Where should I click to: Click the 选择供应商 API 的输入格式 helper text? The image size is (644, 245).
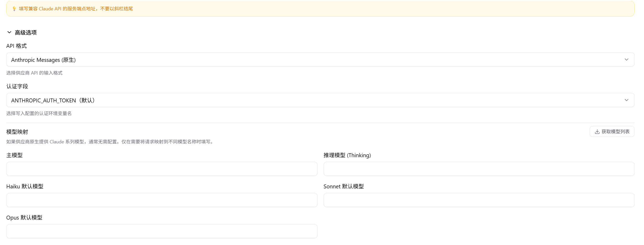34,73
